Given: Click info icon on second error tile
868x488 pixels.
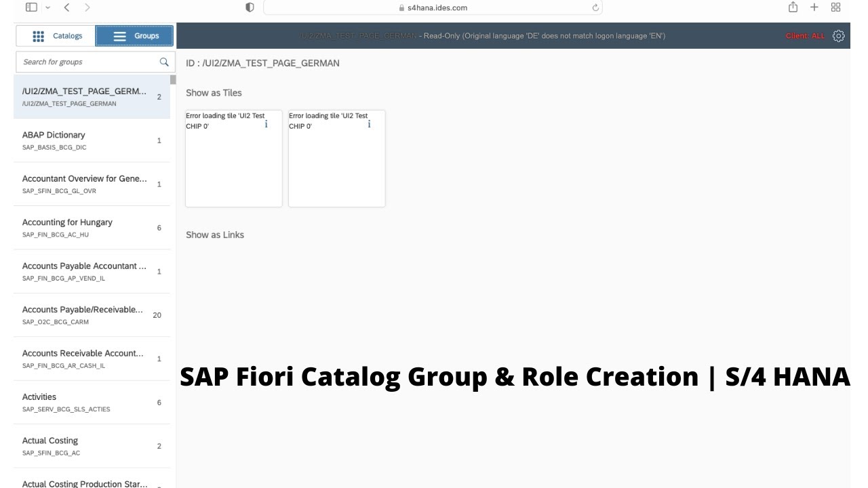Looking at the screenshot, I should pos(369,124).
